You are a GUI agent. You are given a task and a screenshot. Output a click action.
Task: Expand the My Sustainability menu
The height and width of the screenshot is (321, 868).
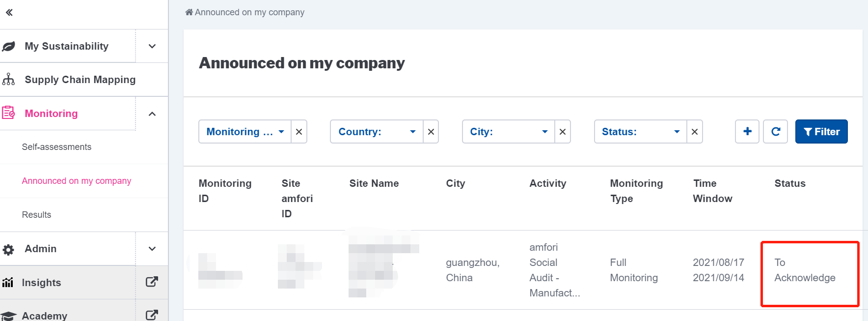coord(152,46)
